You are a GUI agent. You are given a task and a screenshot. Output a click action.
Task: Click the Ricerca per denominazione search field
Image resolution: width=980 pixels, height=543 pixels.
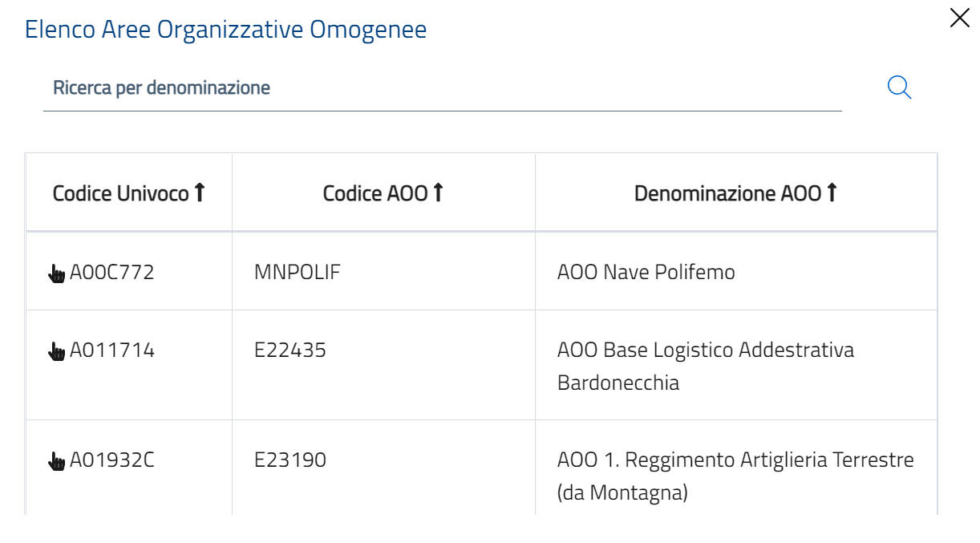pos(321,88)
